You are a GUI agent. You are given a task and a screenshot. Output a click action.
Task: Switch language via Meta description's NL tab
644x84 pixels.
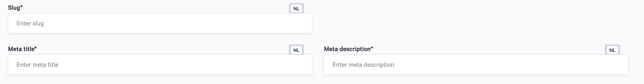612,50
